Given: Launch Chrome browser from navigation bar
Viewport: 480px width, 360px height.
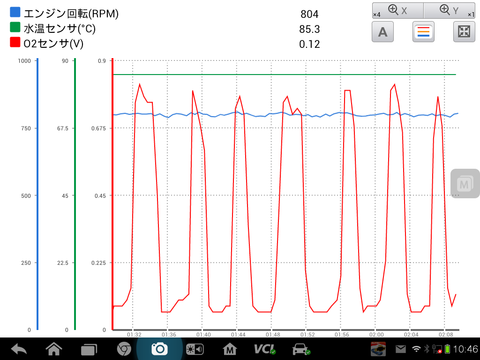Looking at the screenshot, I should tap(124, 349).
